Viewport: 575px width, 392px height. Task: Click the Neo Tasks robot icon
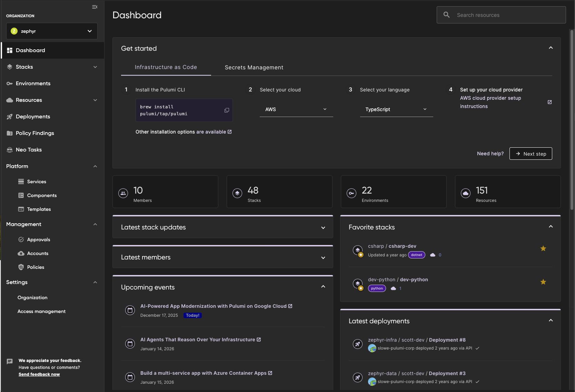click(x=10, y=150)
